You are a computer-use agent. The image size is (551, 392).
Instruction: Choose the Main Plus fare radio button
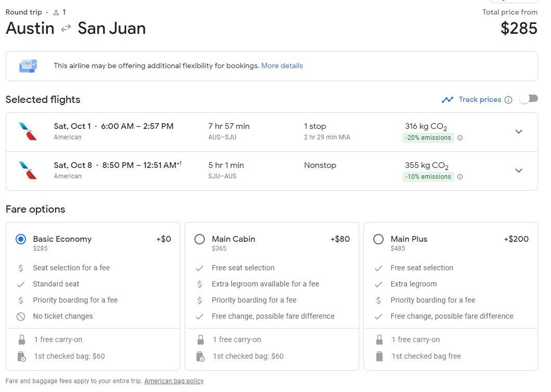(378, 239)
